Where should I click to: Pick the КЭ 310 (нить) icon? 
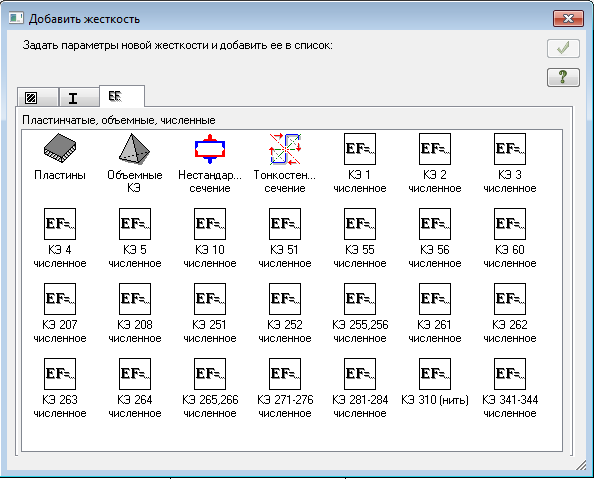click(x=435, y=374)
